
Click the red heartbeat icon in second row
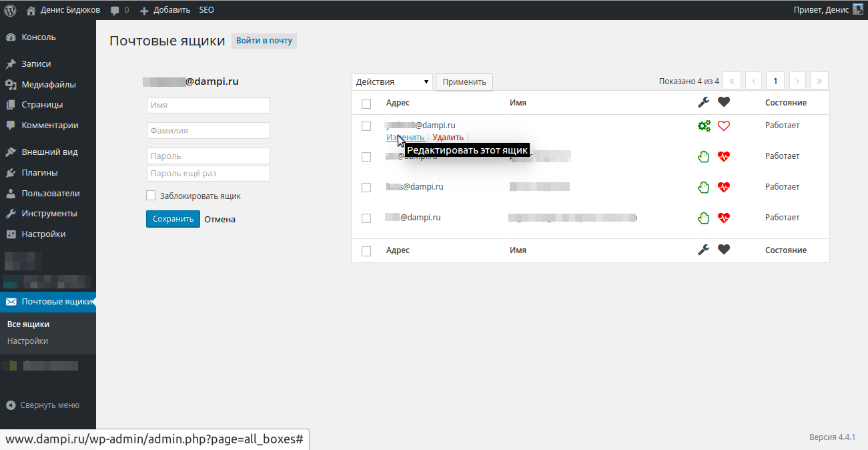724,156
